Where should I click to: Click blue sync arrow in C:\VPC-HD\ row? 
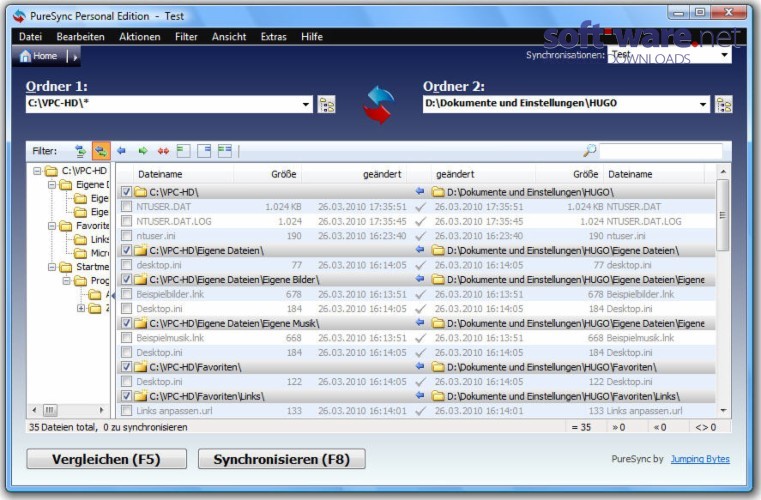pyautogui.click(x=420, y=192)
